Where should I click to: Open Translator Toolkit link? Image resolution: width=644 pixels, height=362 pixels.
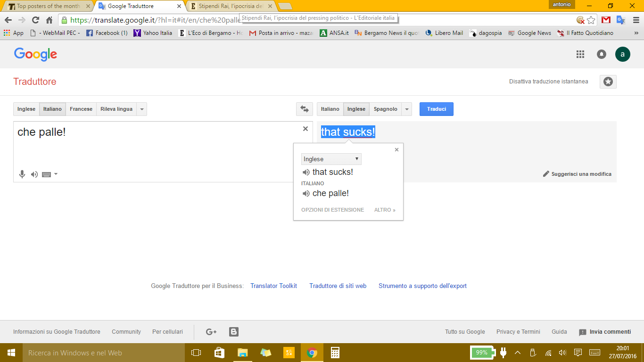tap(273, 286)
